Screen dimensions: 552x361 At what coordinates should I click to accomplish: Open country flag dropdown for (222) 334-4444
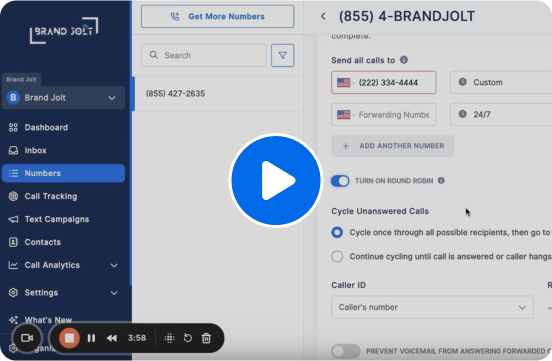346,82
